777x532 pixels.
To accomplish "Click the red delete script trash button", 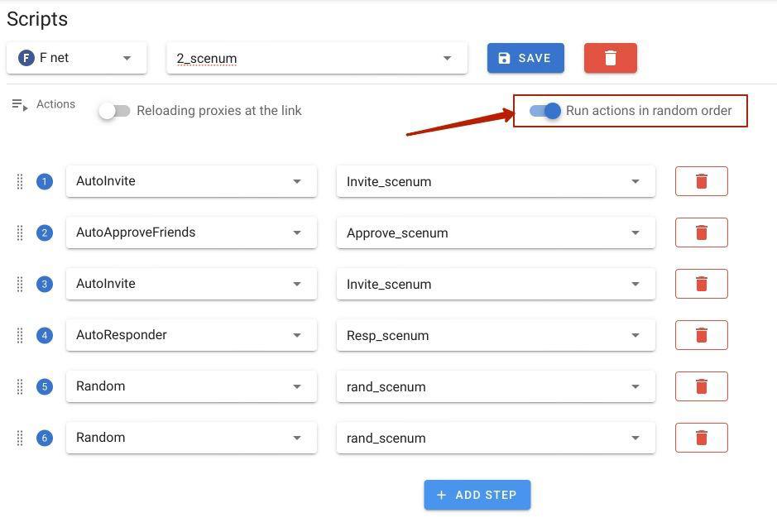I will point(610,58).
